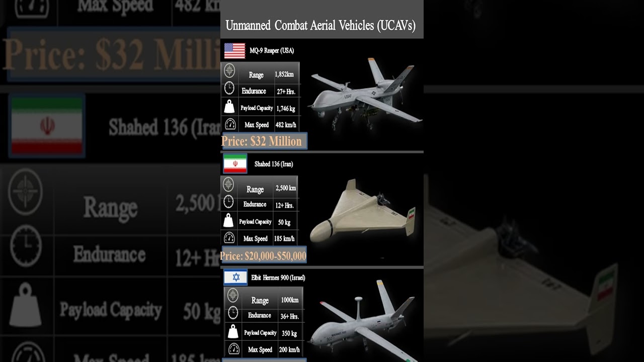Click the 185 km/h max speed value
The width and height of the screenshot is (644, 362).
[284, 239]
